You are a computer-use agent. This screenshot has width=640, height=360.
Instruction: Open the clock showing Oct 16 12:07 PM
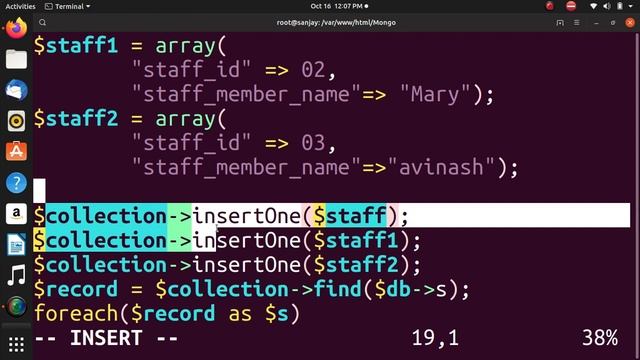pos(339,6)
